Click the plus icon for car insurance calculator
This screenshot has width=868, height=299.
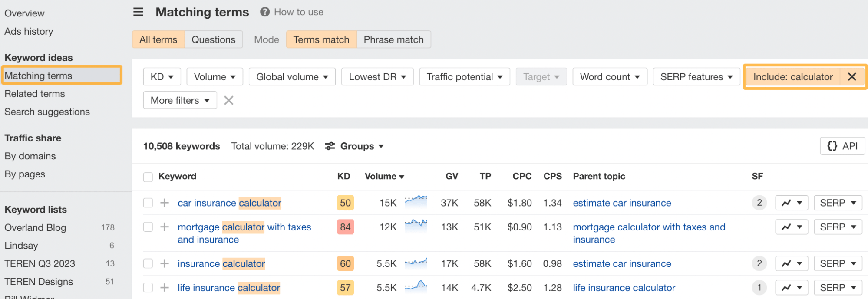pos(165,203)
